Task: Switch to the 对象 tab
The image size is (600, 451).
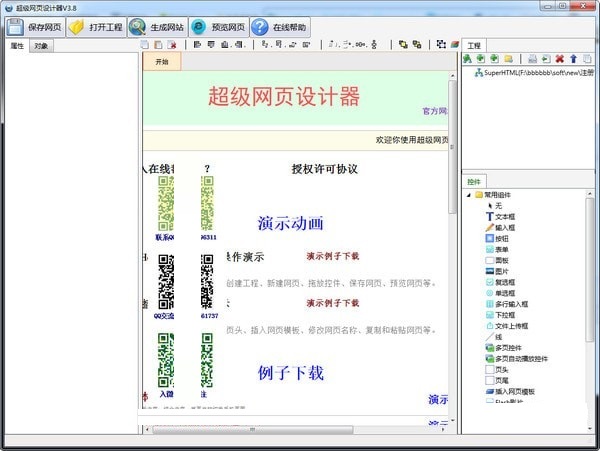Action: 41,46
